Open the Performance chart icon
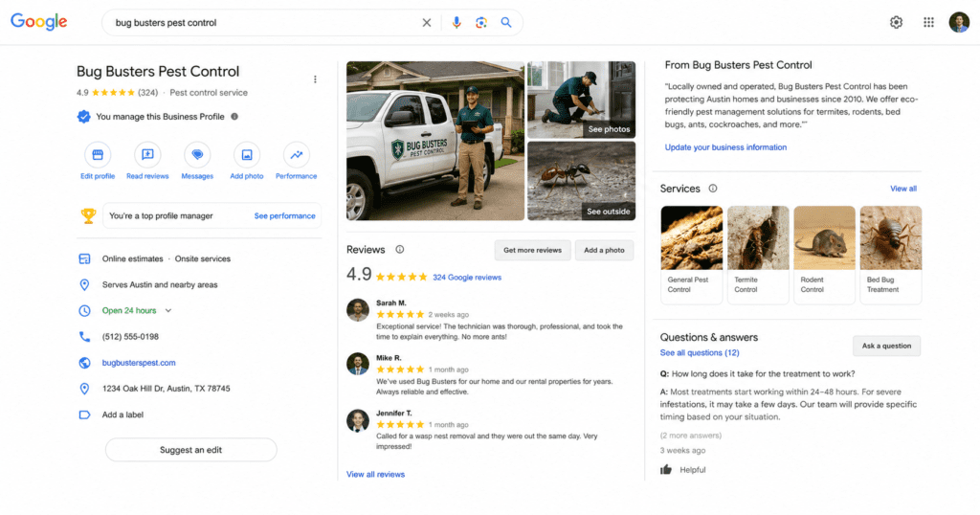The width and height of the screenshot is (980, 515). tap(297, 154)
